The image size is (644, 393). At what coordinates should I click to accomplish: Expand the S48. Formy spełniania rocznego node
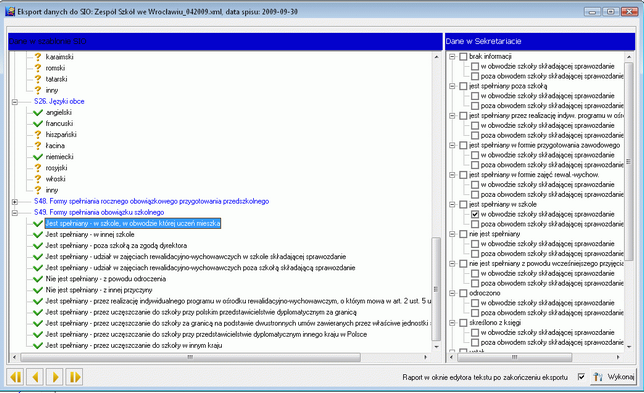15,202
